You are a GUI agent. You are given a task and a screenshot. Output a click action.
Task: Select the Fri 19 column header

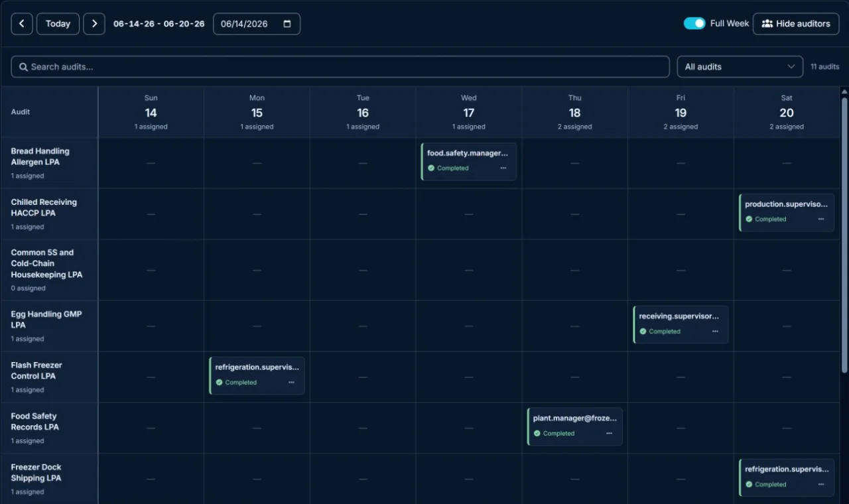click(x=681, y=112)
